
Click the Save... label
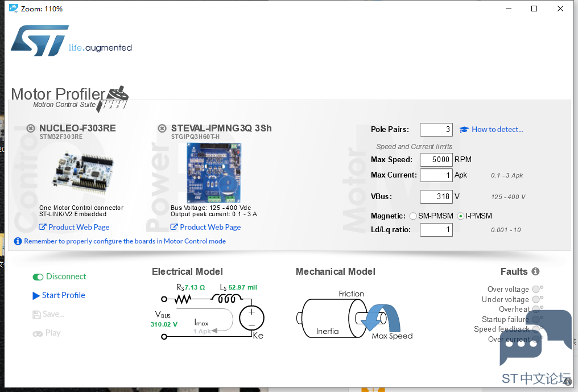pos(53,314)
